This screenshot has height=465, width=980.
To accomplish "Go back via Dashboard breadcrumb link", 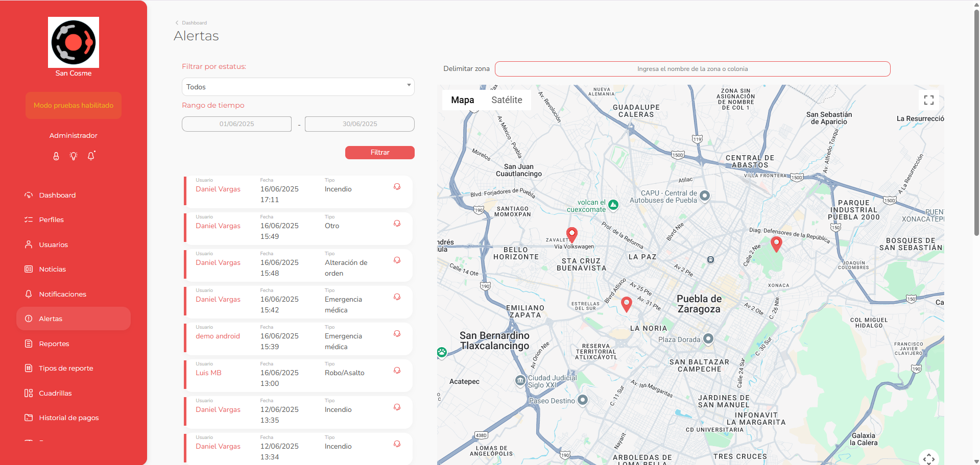I will point(194,23).
